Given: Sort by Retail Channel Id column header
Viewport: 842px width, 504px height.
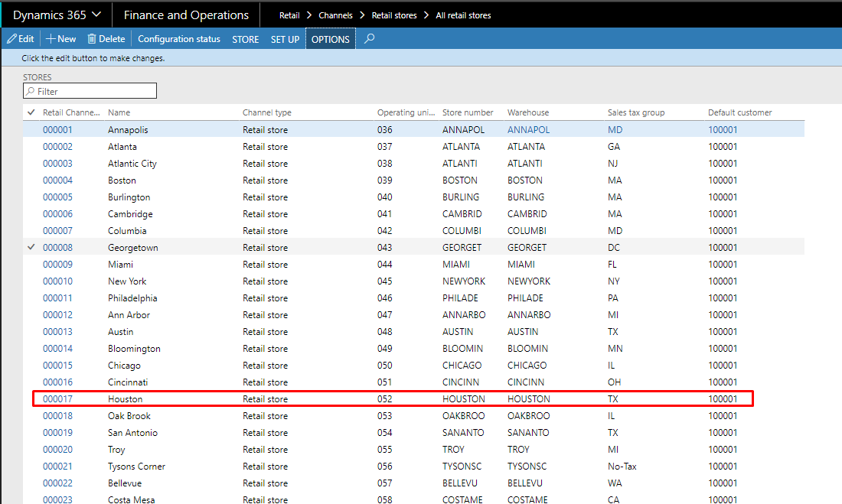Looking at the screenshot, I should coord(71,112).
